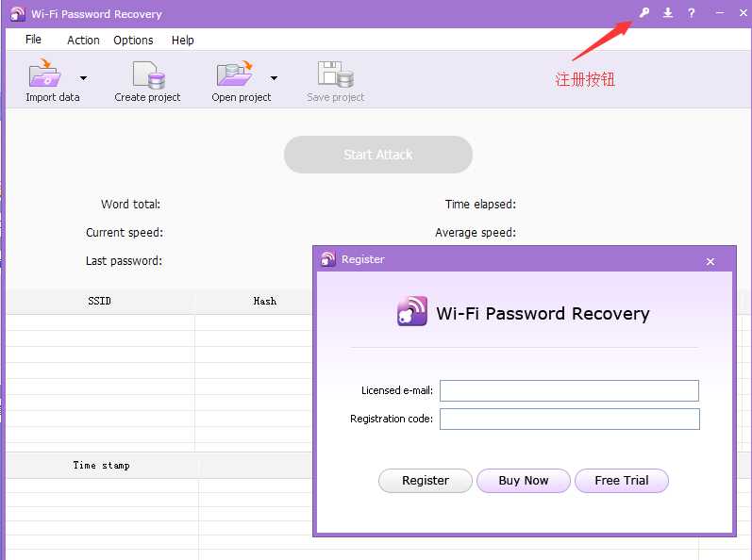
Task: Click the Hash column header
Action: (265, 302)
